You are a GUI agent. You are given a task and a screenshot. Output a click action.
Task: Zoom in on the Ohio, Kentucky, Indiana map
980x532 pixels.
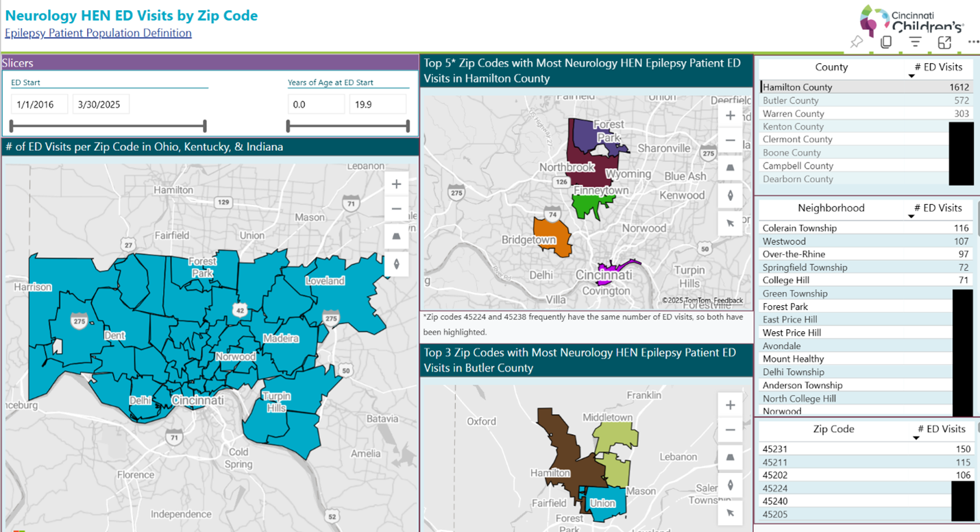pos(396,184)
